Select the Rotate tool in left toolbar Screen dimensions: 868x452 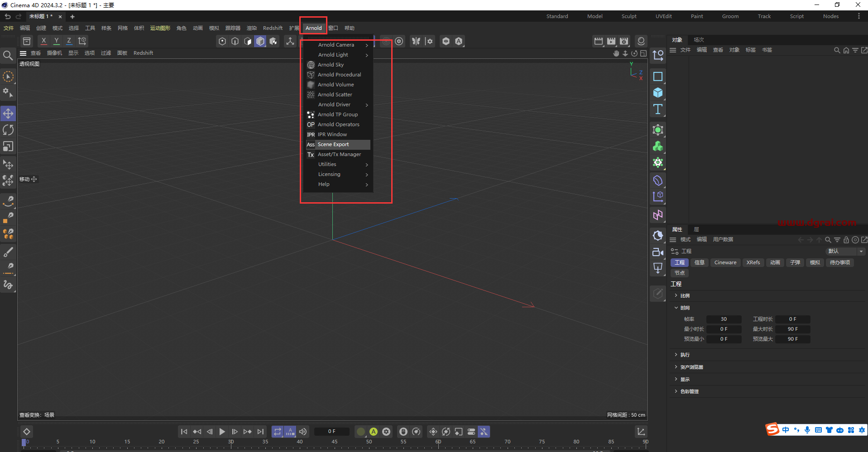click(x=8, y=130)
